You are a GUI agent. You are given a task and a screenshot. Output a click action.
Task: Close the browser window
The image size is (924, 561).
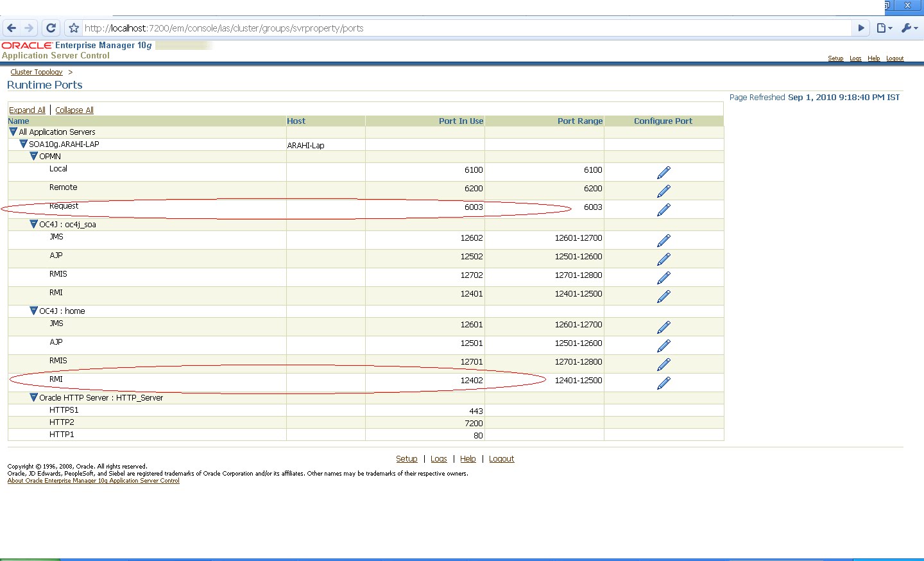(907, 5)
